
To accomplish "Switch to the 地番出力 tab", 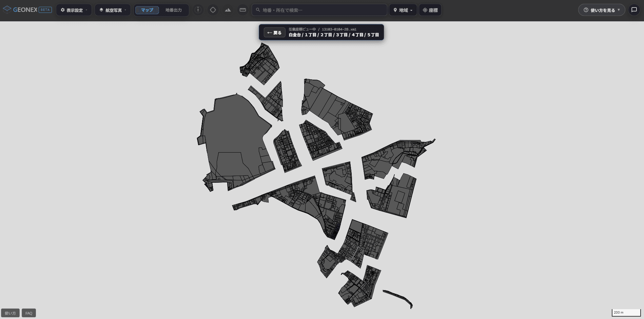I will click(174, 10).
